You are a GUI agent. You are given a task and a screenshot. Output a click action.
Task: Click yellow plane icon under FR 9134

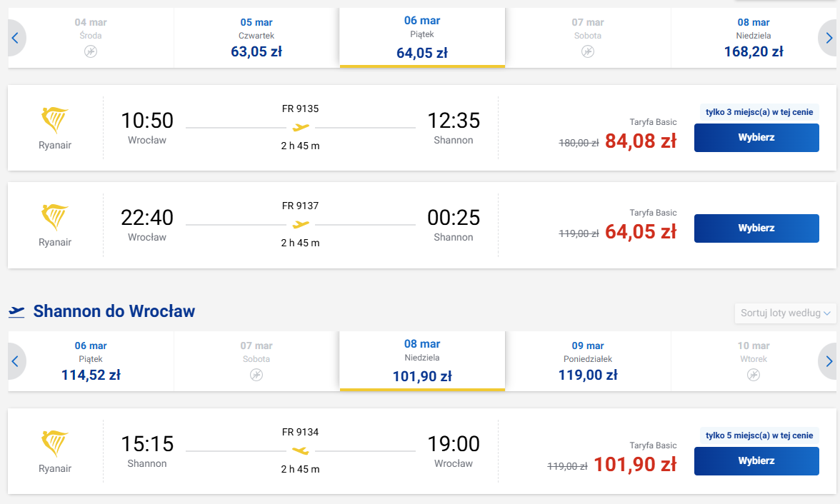coord(301,451)
